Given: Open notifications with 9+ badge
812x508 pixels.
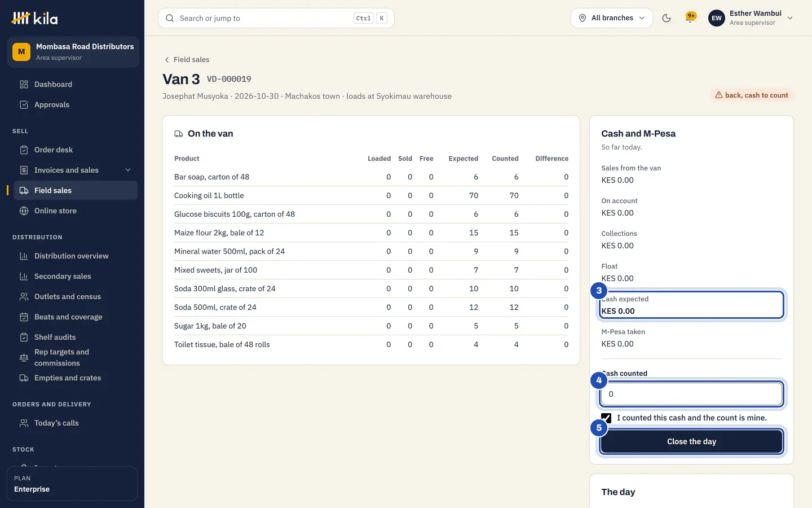Looking at the screenshot, I should (x=690, y=18).
